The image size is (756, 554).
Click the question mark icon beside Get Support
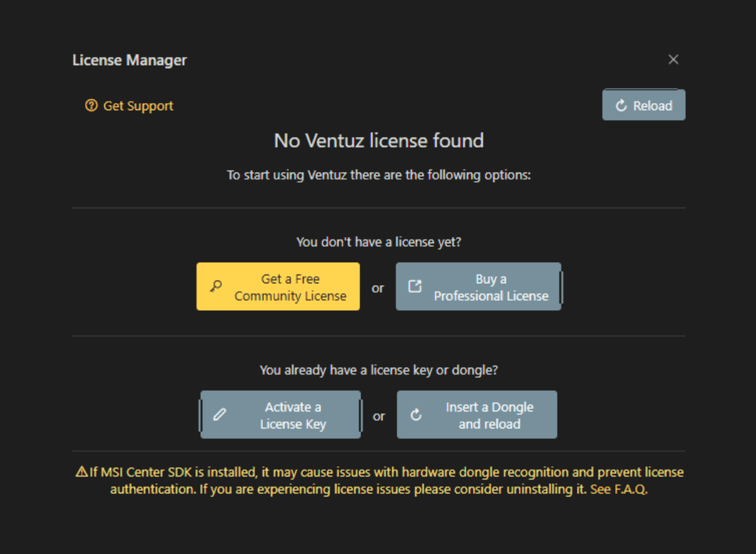point(91,106)
